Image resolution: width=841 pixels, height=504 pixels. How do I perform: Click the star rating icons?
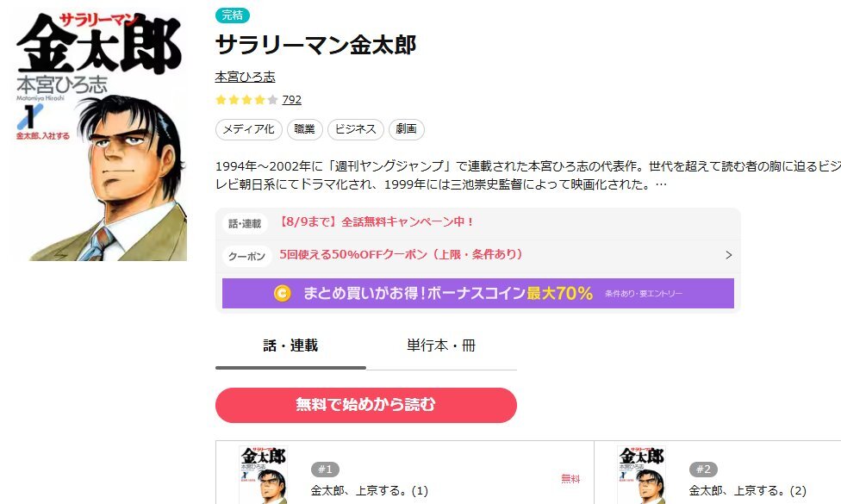(x=246, y=100)
